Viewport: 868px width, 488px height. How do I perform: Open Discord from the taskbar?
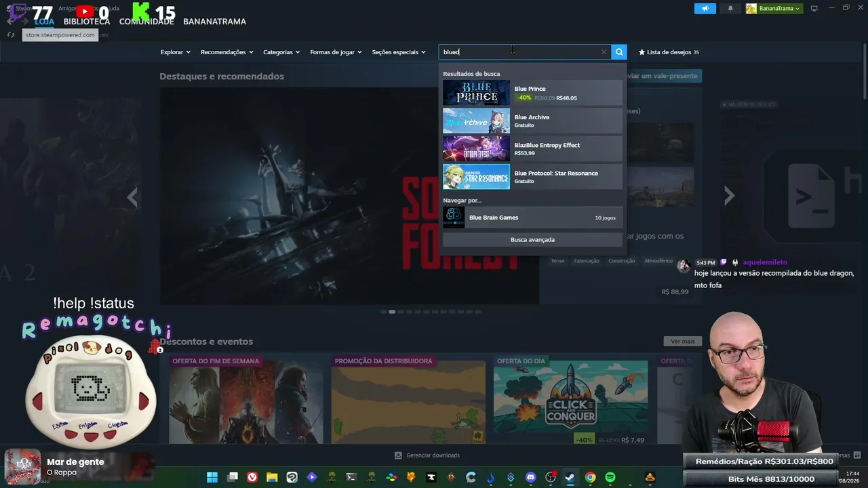pyautogui.click(x=531, y=477)
